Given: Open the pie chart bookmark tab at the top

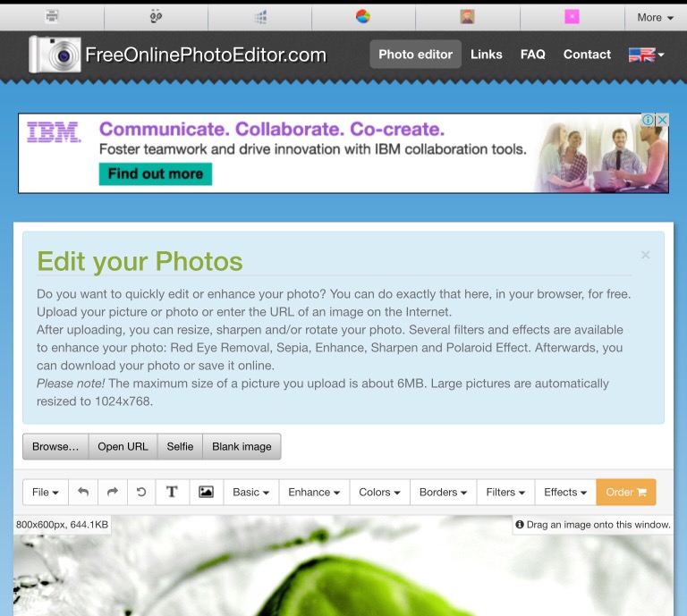Looking at the screenshot, I should [363, 16].
